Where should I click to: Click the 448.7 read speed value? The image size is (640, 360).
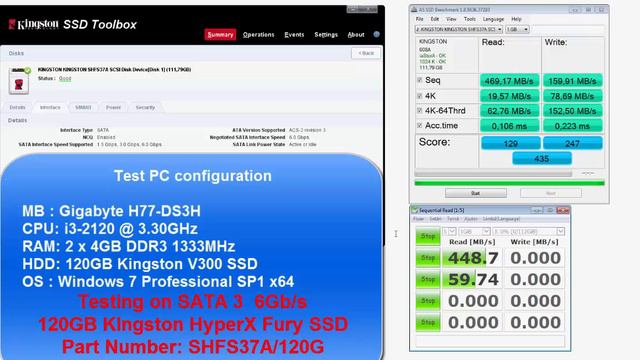click(x=473, y=258)
